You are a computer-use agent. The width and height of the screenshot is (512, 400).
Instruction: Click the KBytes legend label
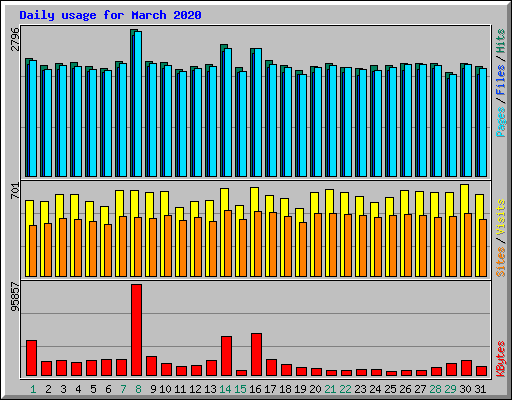[501, 359]
